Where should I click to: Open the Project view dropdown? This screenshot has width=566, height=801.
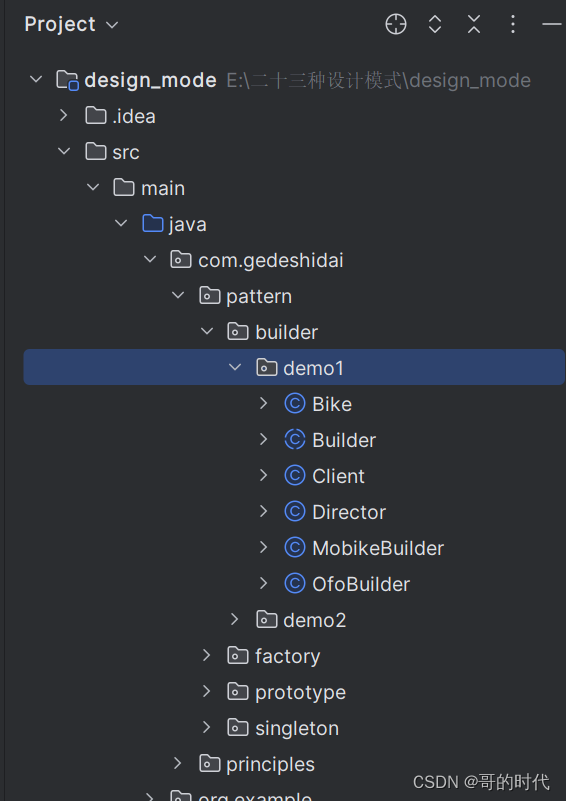[72, 24]
